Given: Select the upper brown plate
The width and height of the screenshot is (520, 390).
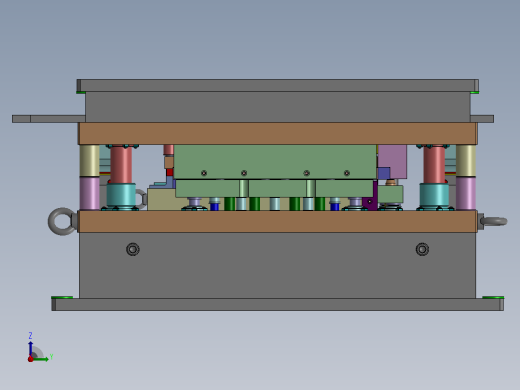Looking at the screenshot, I should click(x=278, y=133).
